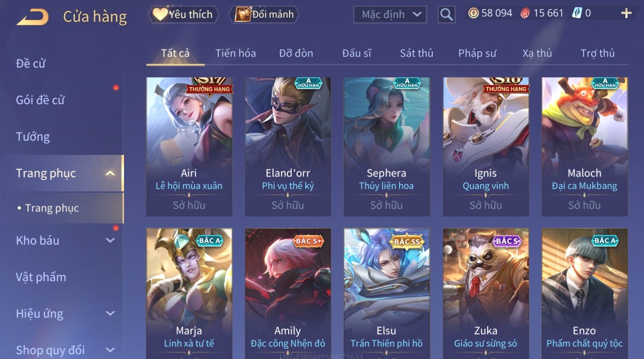The height and width of the screenshot is (359, 644).
Task: Select the Airi Lễ hội mùa xuân skin
Action: click(189, 147)
